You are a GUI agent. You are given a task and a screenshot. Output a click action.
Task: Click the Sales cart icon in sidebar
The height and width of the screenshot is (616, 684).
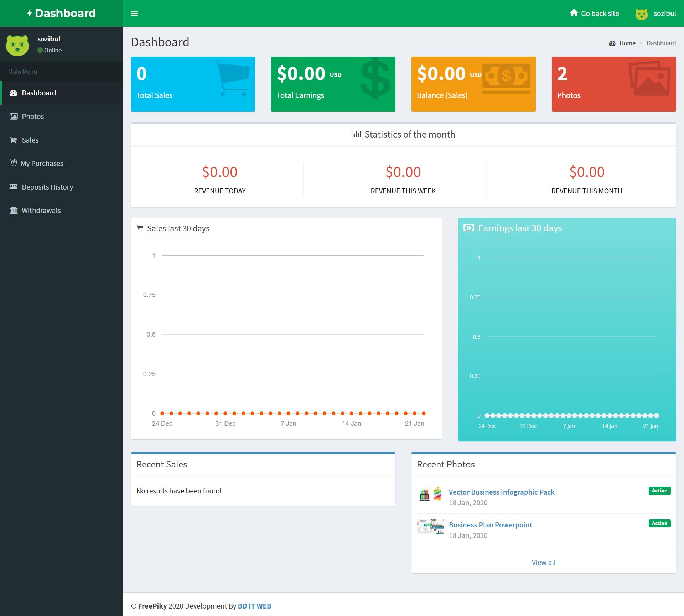[x=14, y=140]
